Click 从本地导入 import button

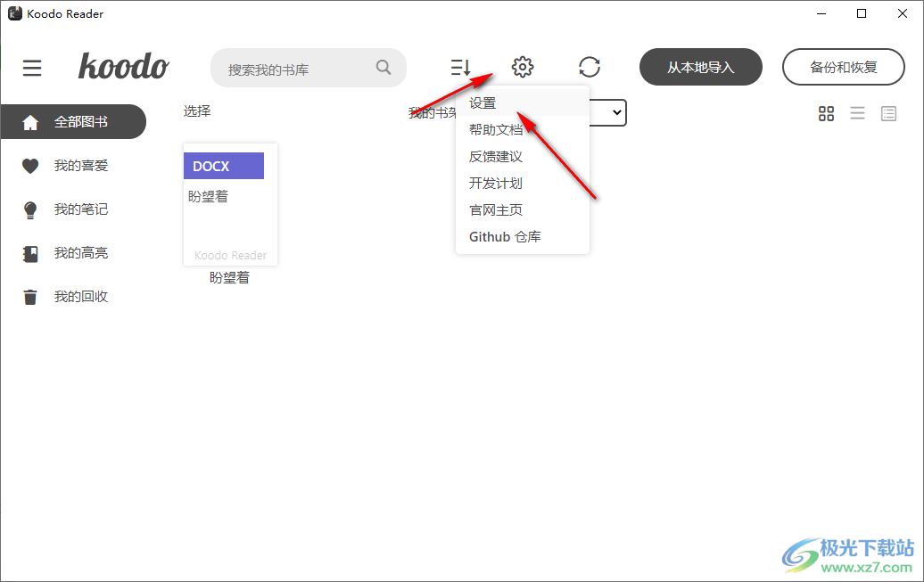click(701, 67)
